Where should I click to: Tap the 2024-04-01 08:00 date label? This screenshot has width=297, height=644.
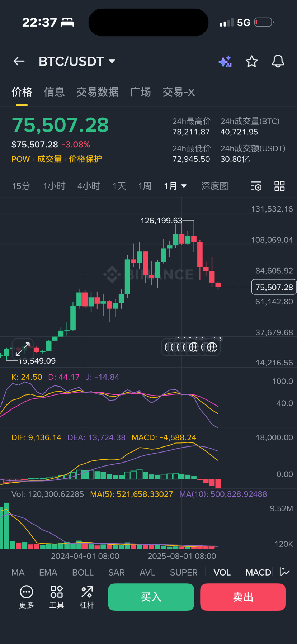tap(85, 556)
